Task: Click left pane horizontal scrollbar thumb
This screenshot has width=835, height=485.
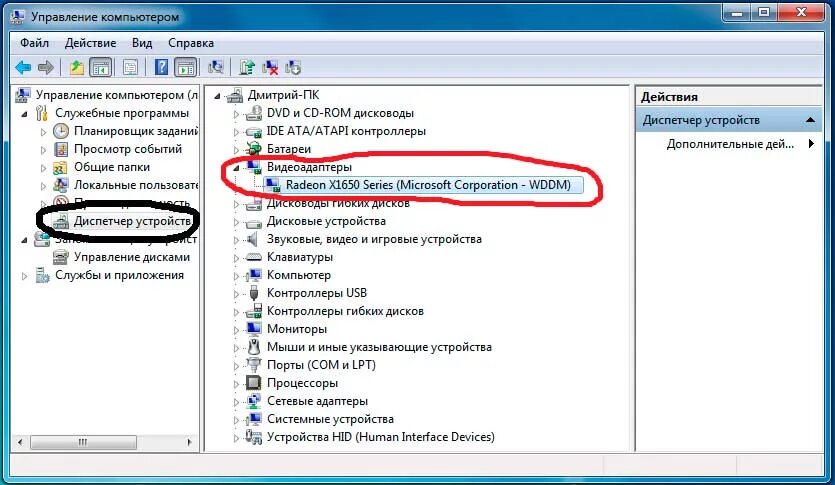Action: (83, 442)
